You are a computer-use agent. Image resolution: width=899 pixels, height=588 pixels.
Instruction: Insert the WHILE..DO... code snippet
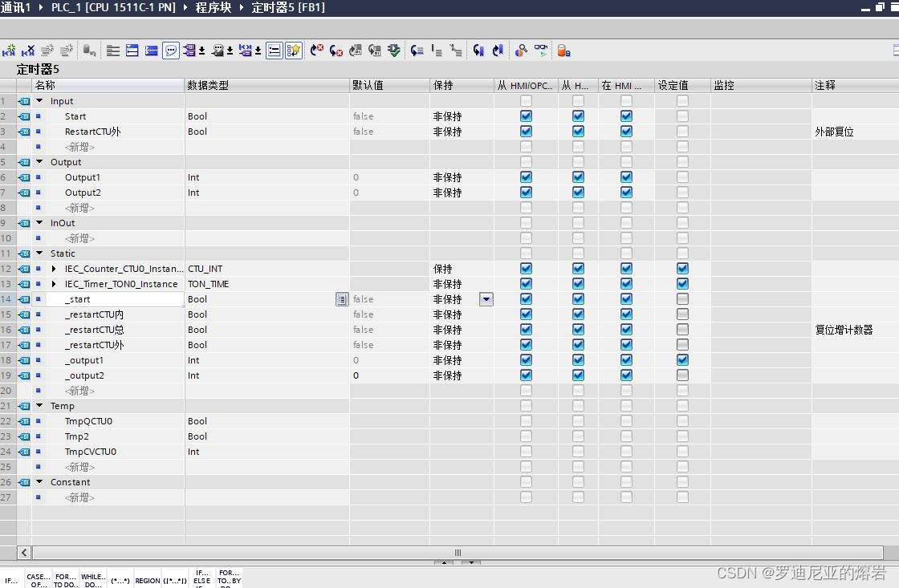tap(93, 580)
